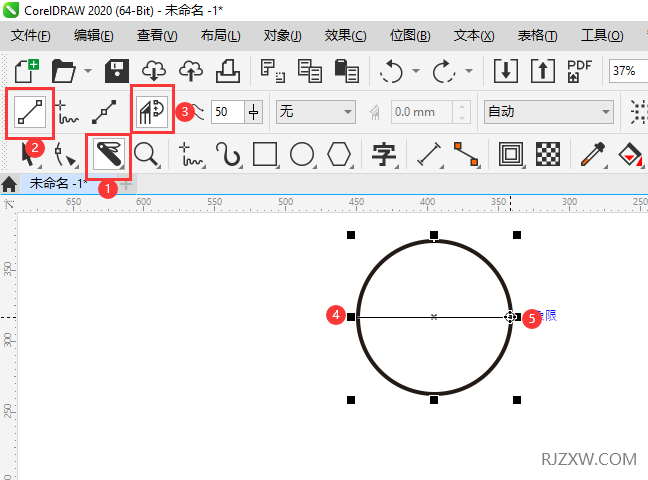The height and width of the screenshot is (480, 648).
Task: Copy selection using the Copy icon
Action: pos(310,71)
